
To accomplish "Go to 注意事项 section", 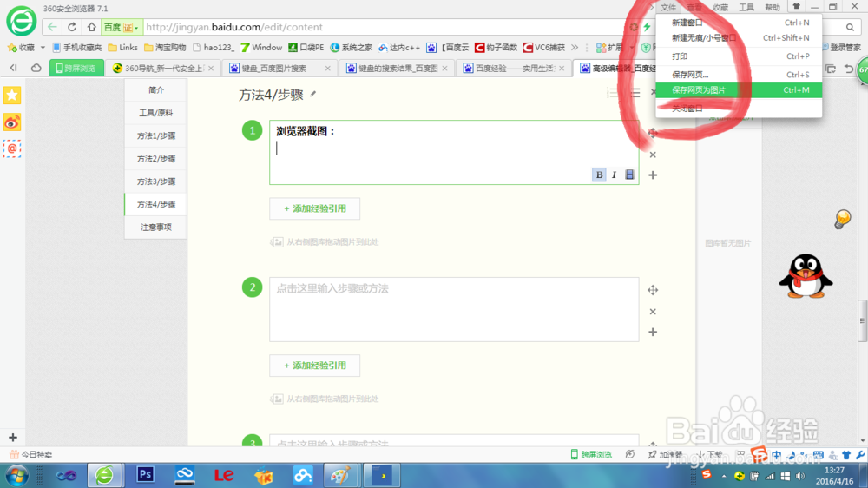I will click(x=156, y=228).
